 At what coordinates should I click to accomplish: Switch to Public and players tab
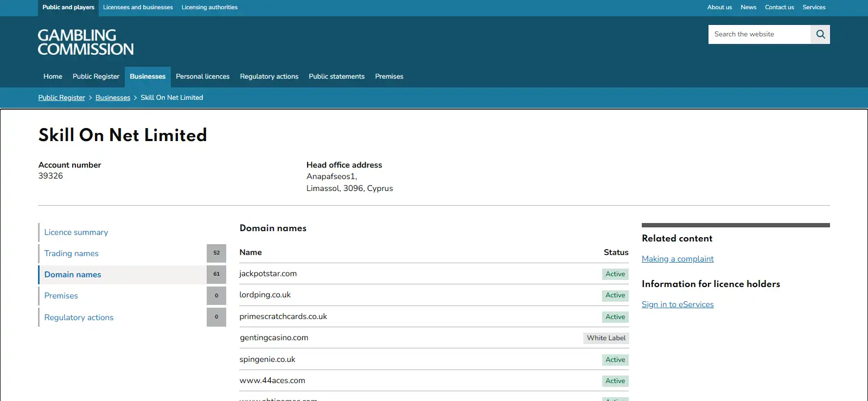point(68,8)
